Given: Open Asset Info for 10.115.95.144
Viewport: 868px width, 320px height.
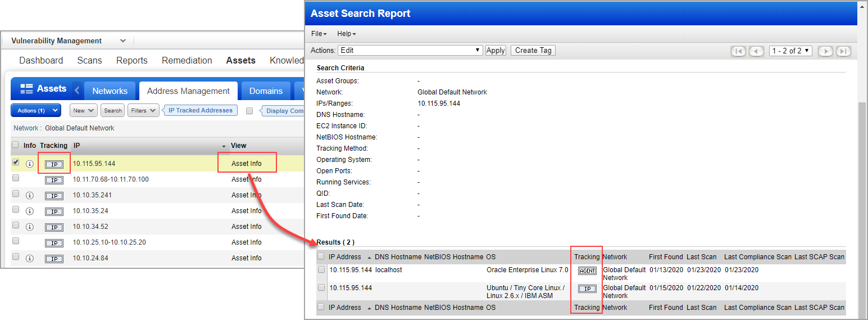Looking at the screenshot, I should [247, 164].
